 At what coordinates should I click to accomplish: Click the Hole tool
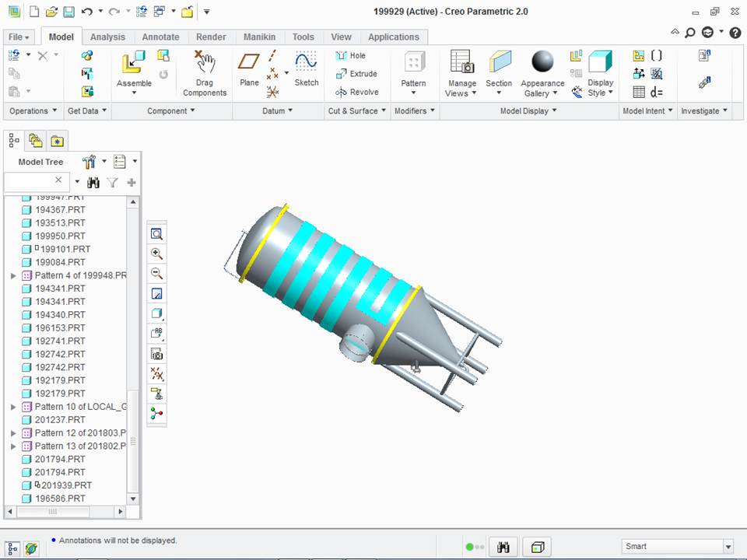(x=351, y=55)
